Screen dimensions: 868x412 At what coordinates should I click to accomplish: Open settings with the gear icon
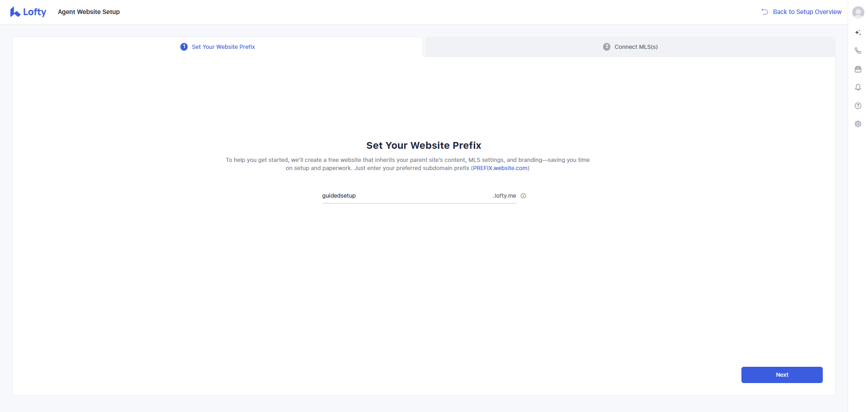(x=858, y=123)
